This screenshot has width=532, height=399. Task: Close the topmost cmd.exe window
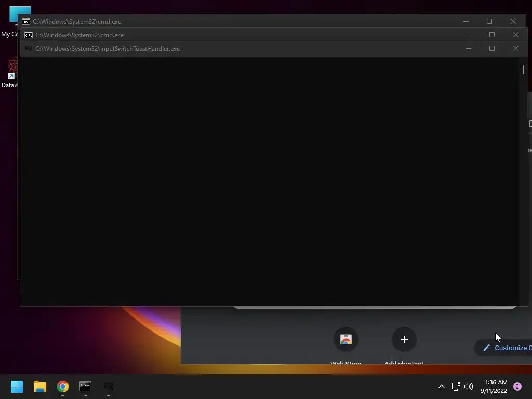coord(513,21)
